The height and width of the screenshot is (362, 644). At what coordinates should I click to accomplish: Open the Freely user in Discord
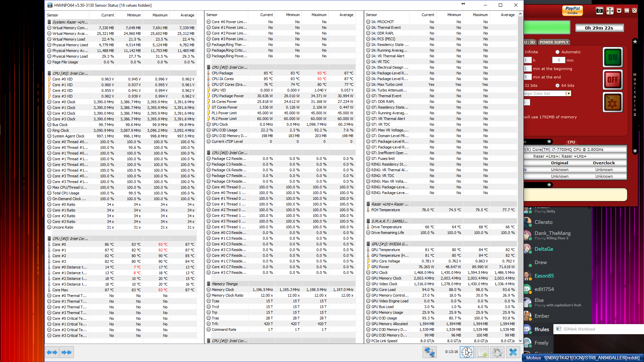click(x=541, y=343)
